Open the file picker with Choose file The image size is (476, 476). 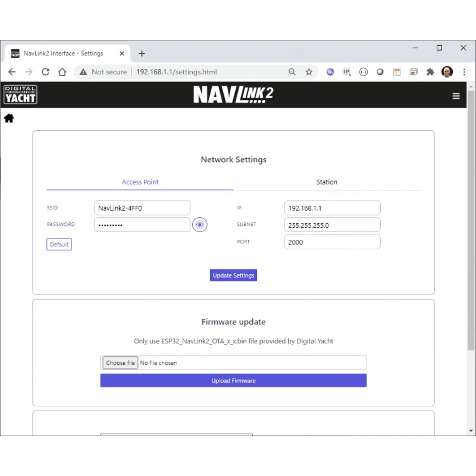[120, 362]
